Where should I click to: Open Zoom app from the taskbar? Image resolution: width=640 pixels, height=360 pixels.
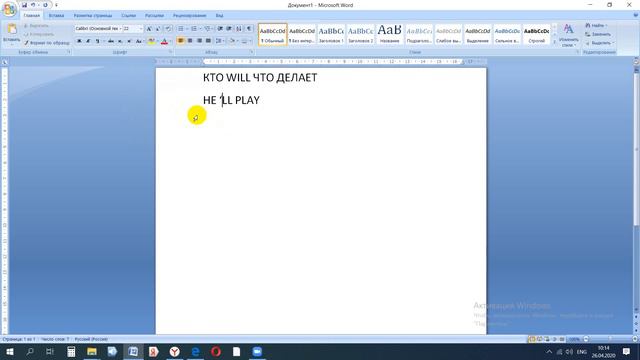(257, 351)
